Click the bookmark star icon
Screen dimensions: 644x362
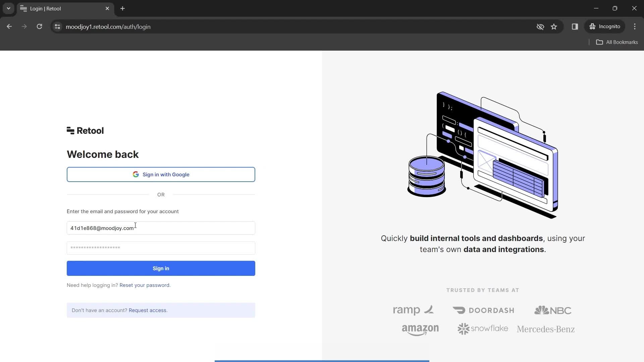pos(554,26)
